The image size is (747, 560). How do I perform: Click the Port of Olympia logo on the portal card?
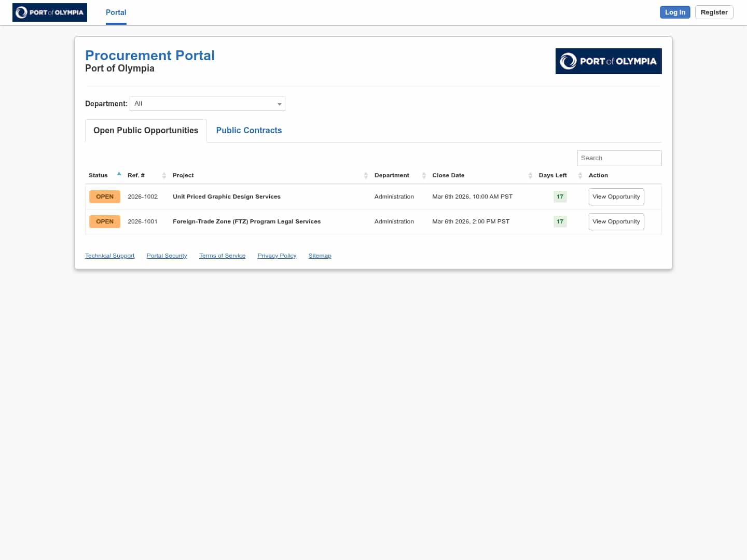pos(608,61)
